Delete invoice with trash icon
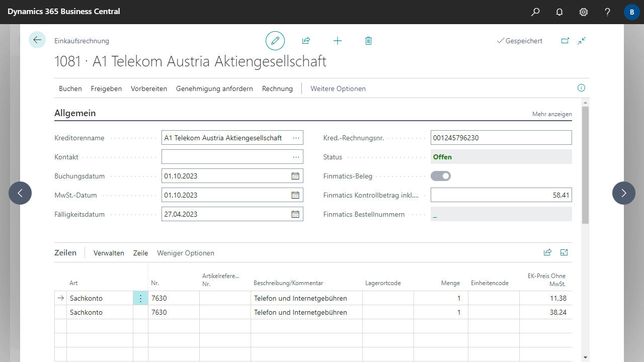This screenshot has width=644, height=362. click(368, 41)
